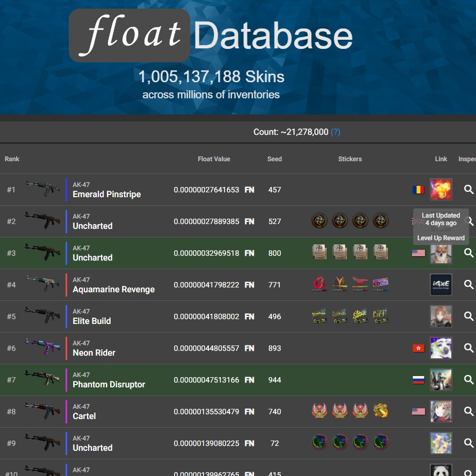This screenshot has width=476, height=476.
Task: Select the Emerald Pinstripe skin name
Action: coord(106,194)
